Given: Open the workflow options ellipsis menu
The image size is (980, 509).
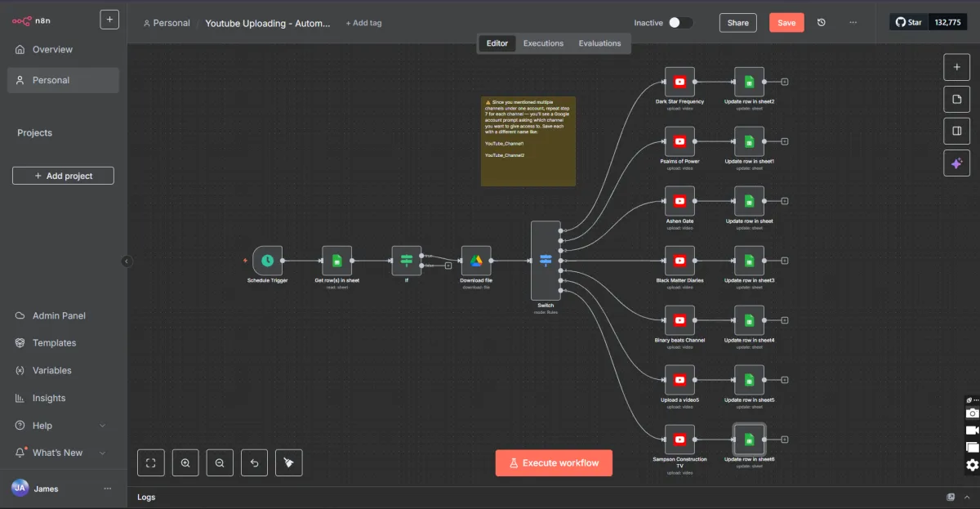Looking at the screenshot, I should 853,23.
